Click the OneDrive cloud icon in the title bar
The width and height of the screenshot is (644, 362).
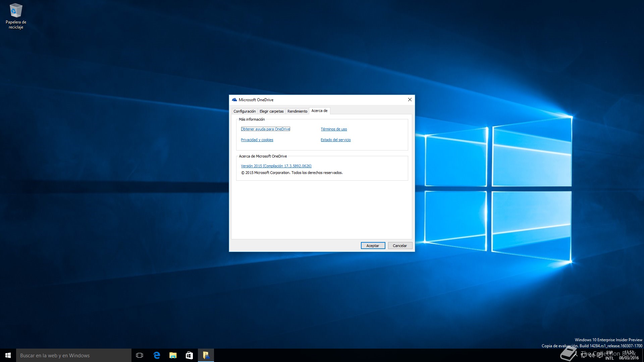tap(234, 100)
